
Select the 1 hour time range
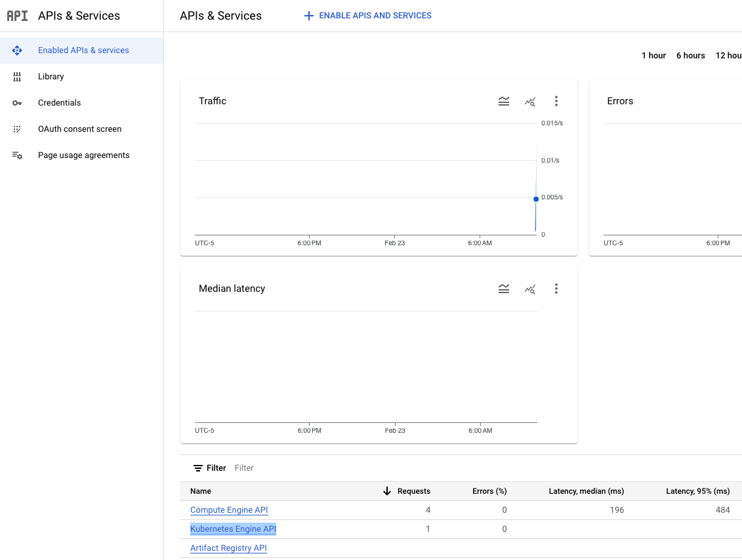pyautogui.click(x=653, y=55)
